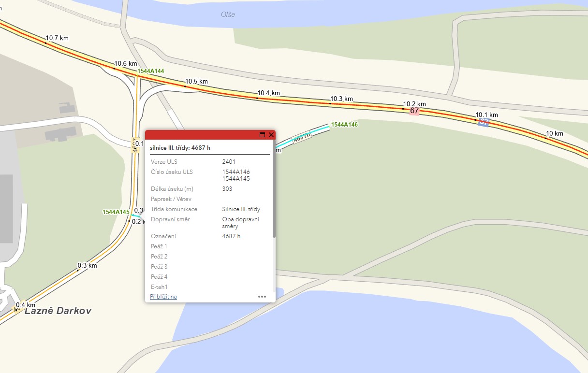588x373 pixels.
Task: Click the blue 67 road shield
Action: pos(484,122)
